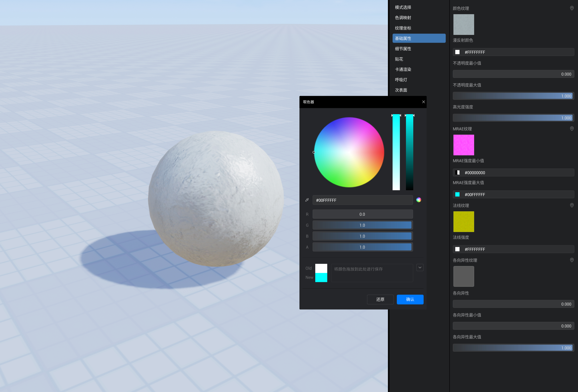Select the 基础属性 section

tap(419, 38)
